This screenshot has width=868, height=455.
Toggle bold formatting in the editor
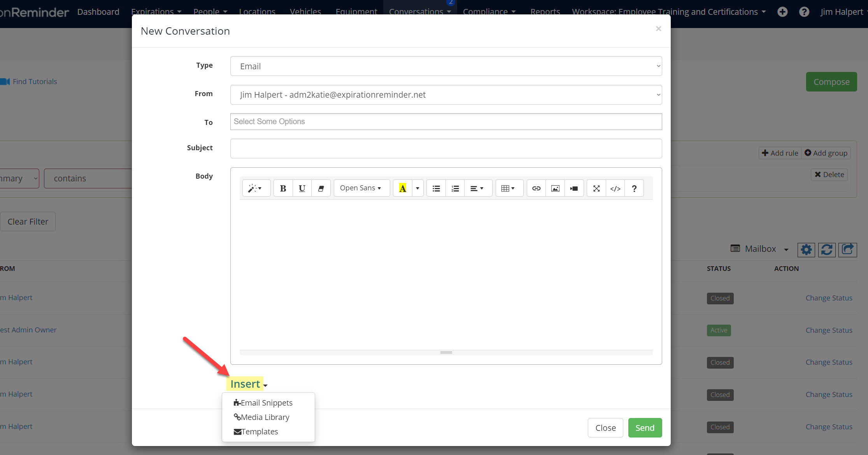283,188
